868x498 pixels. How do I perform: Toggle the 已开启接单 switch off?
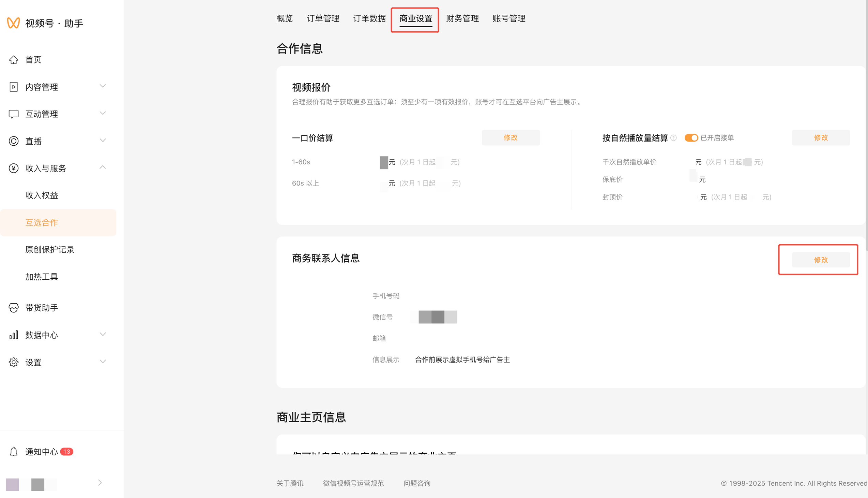click(x=691, y=138)
